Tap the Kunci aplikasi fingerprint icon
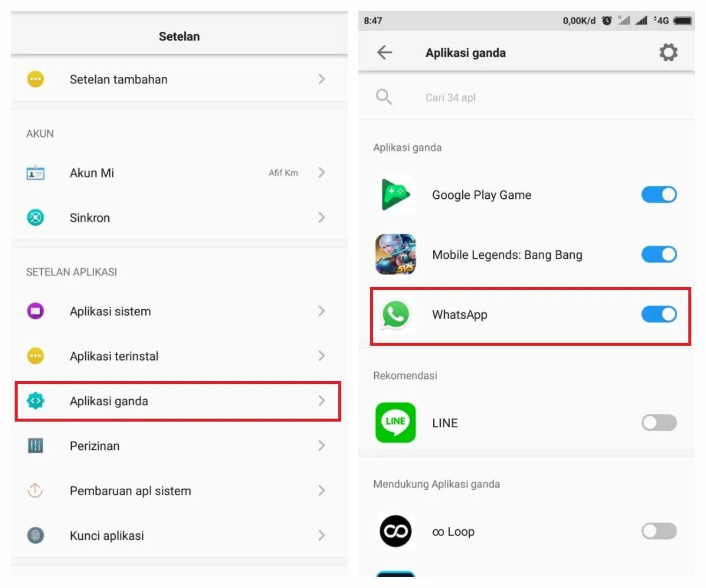706x588 pixels. 35,535
